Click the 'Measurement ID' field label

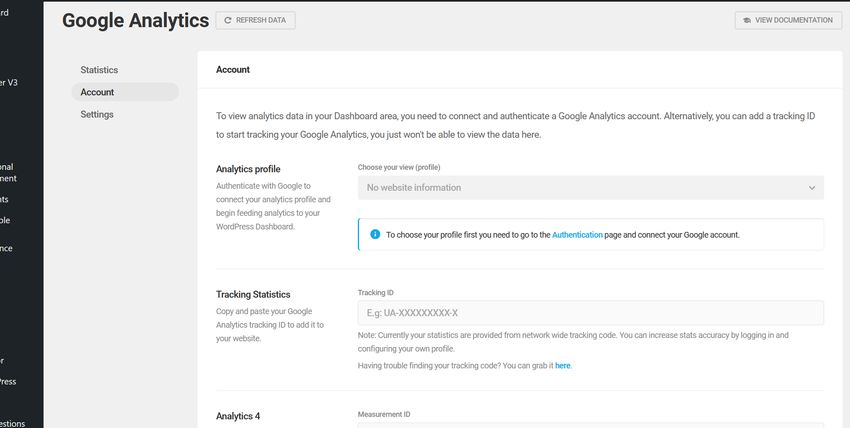(384, 414)
